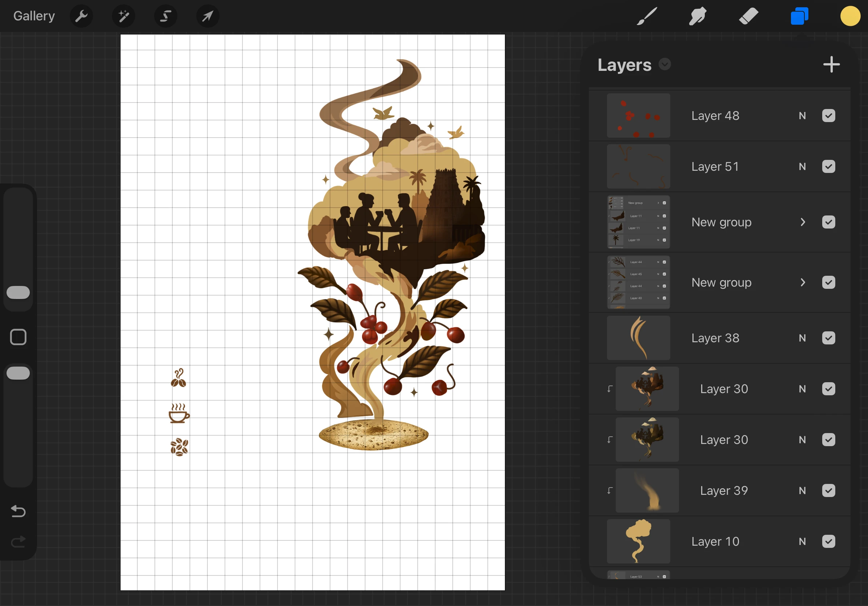Viewport: 868px width, 606px height.
Task: Hide the New group containing Layer 19
Action: coord(828,222)
